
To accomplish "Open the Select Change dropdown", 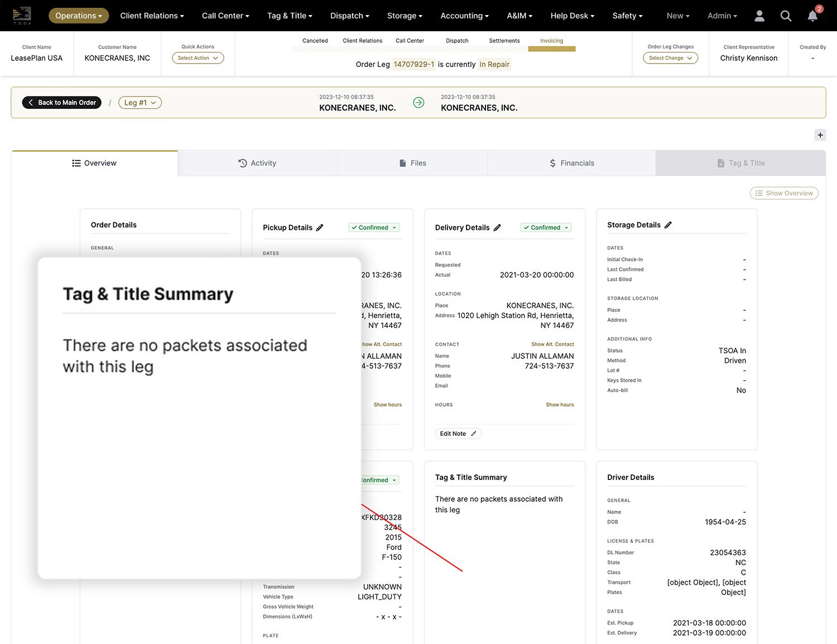I will (671, 58).
